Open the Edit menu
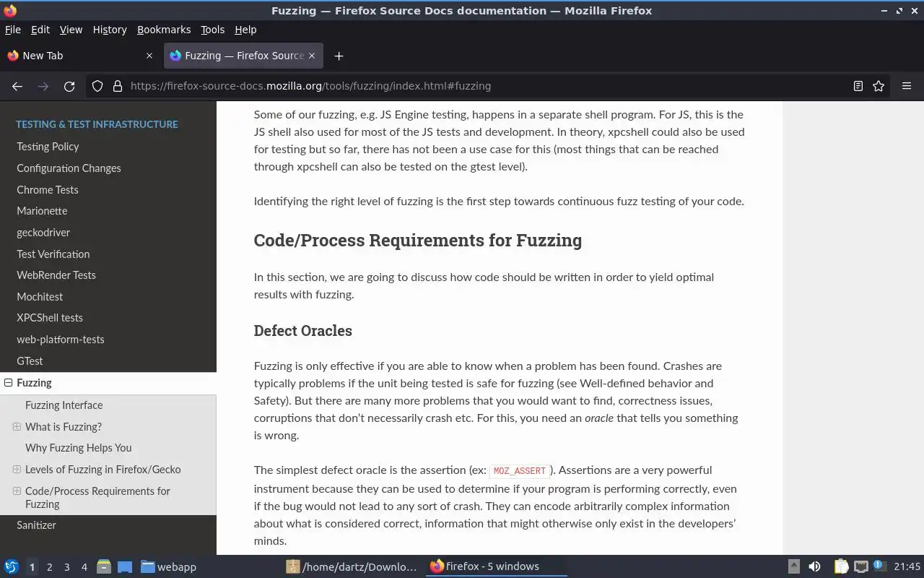The height and width of the screenshot is (578, 924). point(40,30)
